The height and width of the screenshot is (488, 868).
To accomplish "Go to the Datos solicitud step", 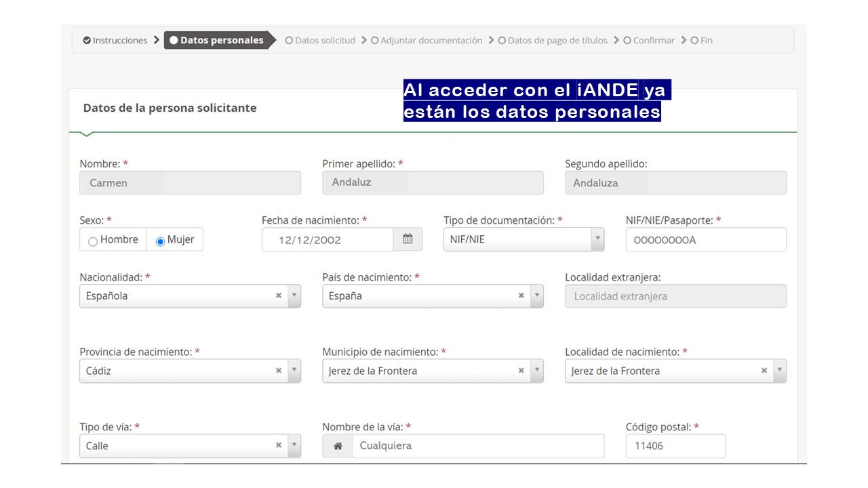I will (x=320, y=40).
